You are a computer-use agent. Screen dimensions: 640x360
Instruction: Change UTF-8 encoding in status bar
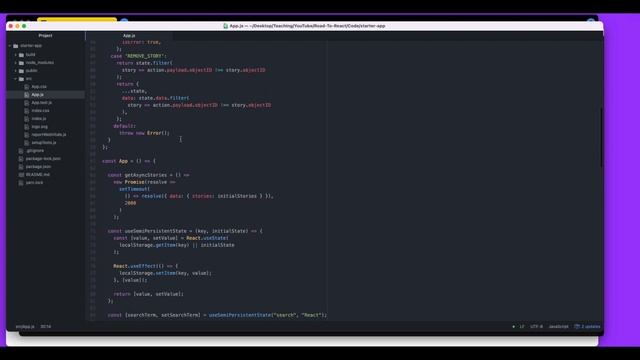coord(536,327)
